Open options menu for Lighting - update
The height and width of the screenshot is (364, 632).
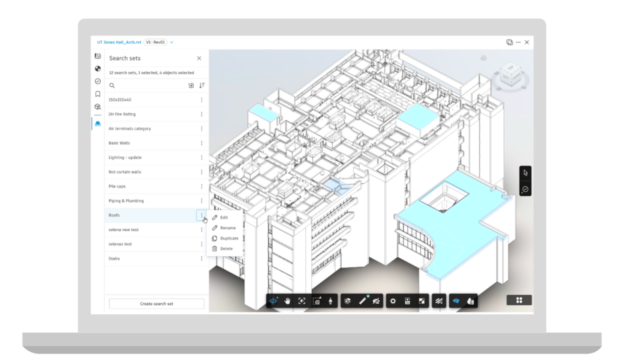[x=202, y=158]
